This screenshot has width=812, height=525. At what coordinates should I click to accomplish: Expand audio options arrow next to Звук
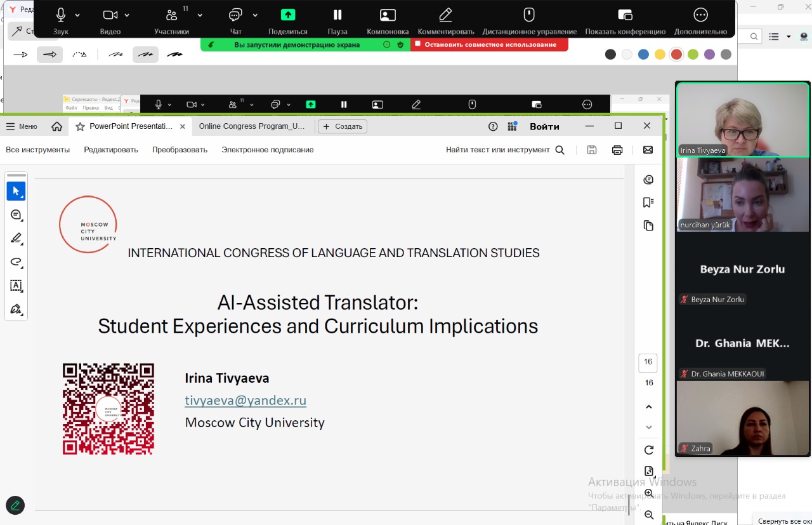(x=77, y=15)
